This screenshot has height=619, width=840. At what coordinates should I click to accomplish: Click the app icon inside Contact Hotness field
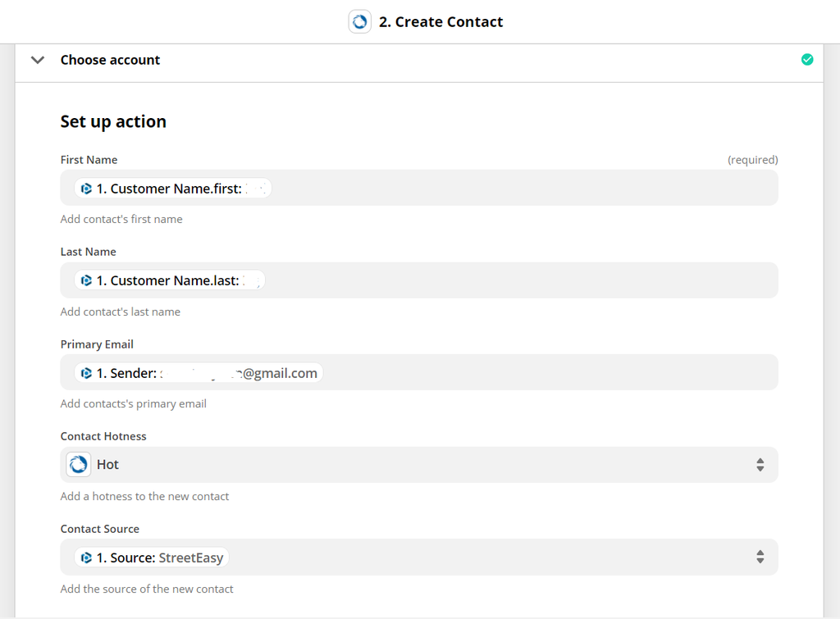pos(77,464)
